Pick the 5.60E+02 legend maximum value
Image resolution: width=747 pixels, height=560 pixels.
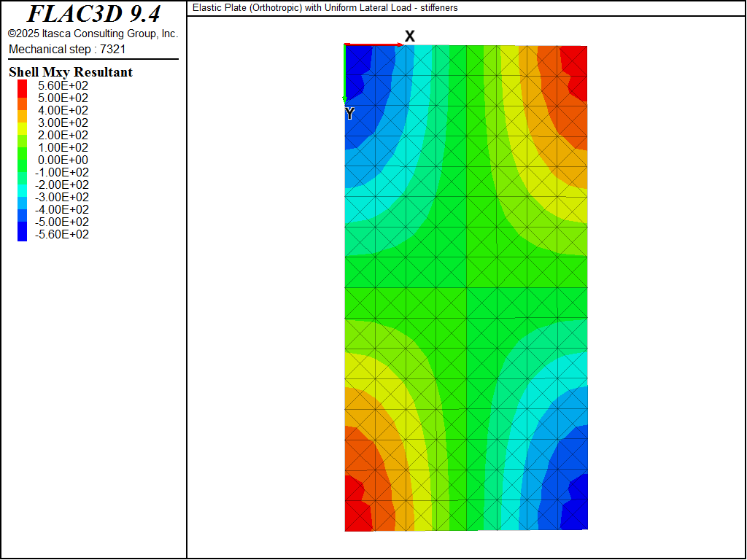[x=63, y=85]
